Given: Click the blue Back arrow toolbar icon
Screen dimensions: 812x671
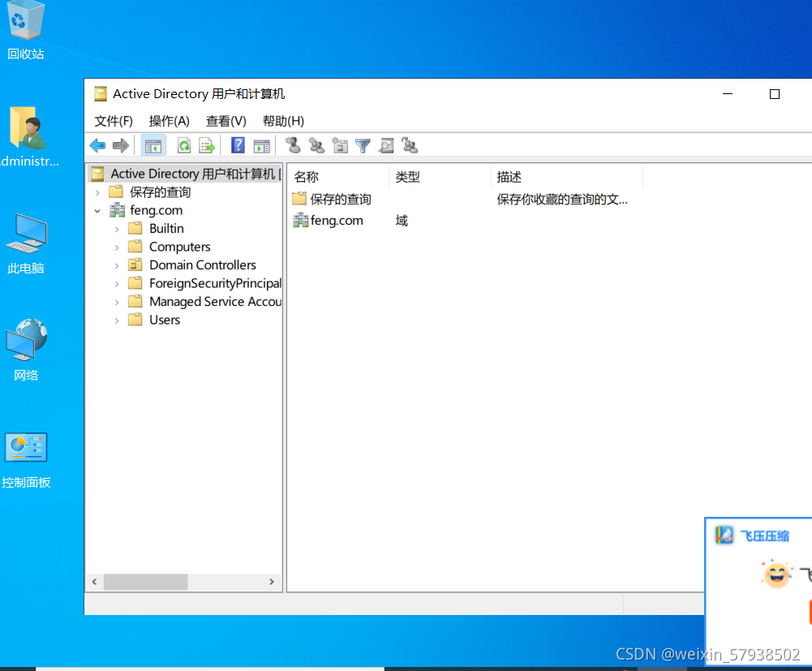Looking at the screenshot, I should click(97, 145).
